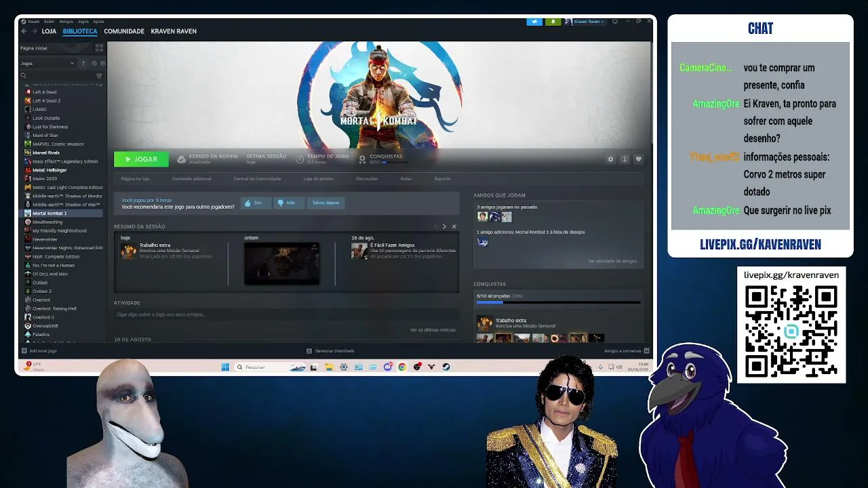Open the Amigos menu

click(x=66, y=22)
